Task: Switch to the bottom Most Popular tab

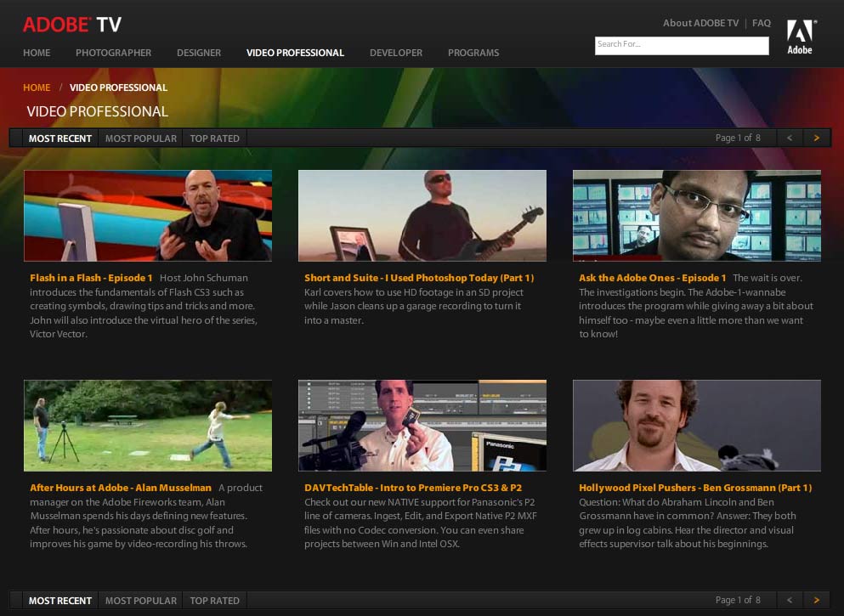Action: (x=141, y=601)
